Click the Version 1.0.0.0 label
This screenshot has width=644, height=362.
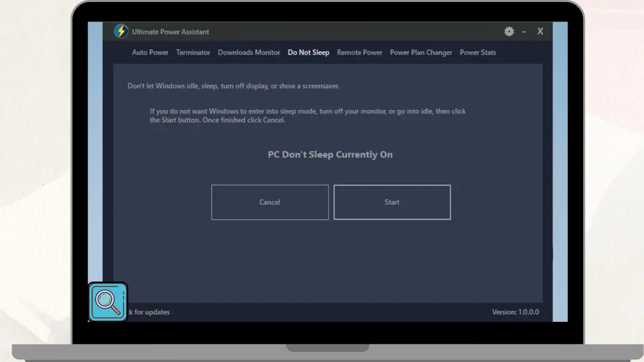tap(515, 312)
